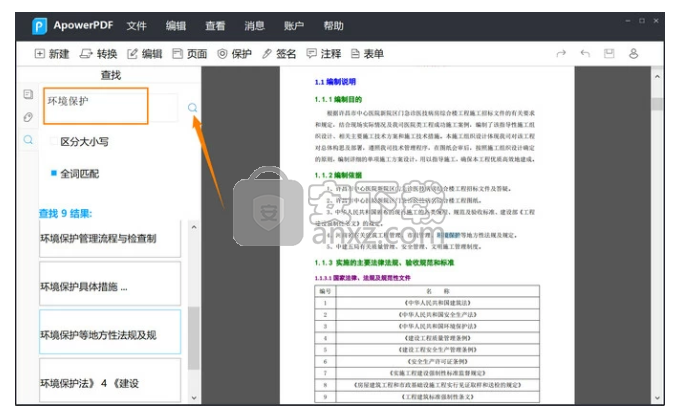Image resolution: width=683 pixels, height=416 pixels.
Task: Select result 环境保护管理流程与检查制
Action: tap(110, 239)
